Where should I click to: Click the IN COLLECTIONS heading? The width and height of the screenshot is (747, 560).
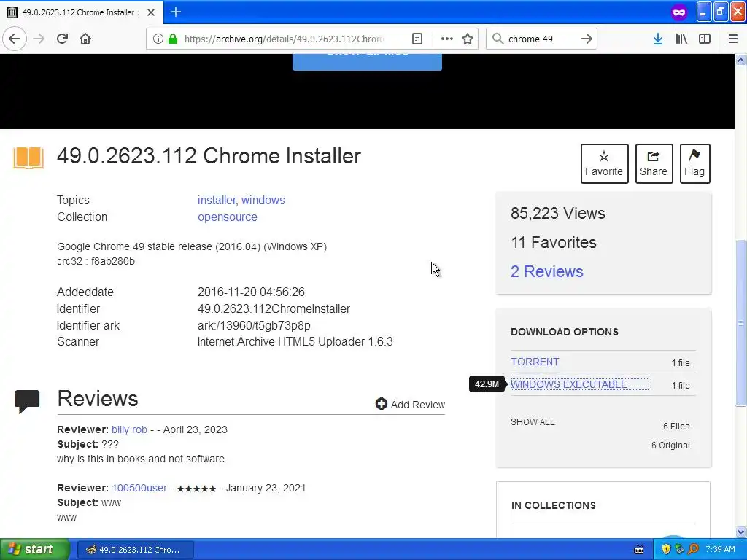(554, 505)
